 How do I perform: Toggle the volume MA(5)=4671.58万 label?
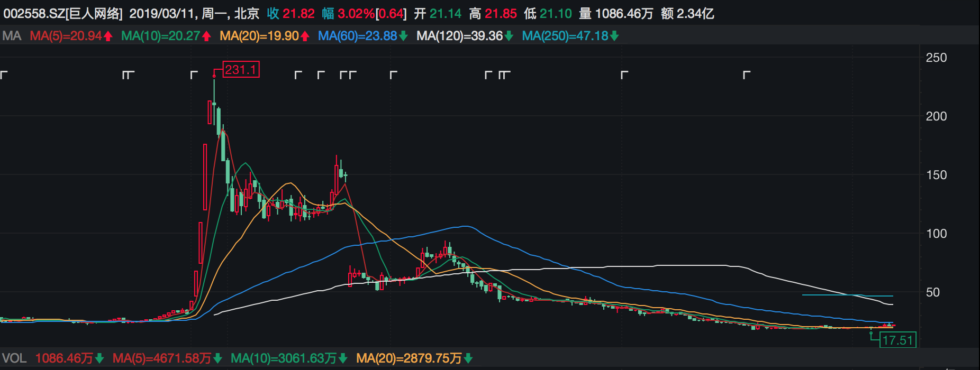pyautogui.click(x=161, y=358)
